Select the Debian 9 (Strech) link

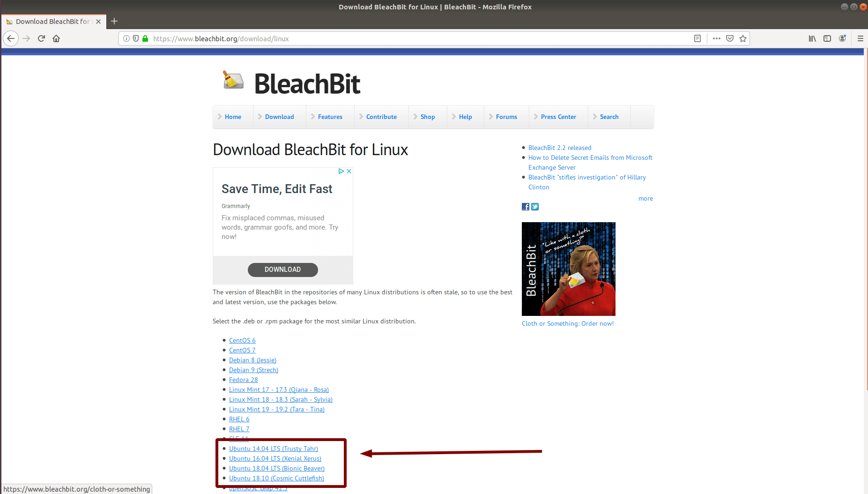(253, 370)
